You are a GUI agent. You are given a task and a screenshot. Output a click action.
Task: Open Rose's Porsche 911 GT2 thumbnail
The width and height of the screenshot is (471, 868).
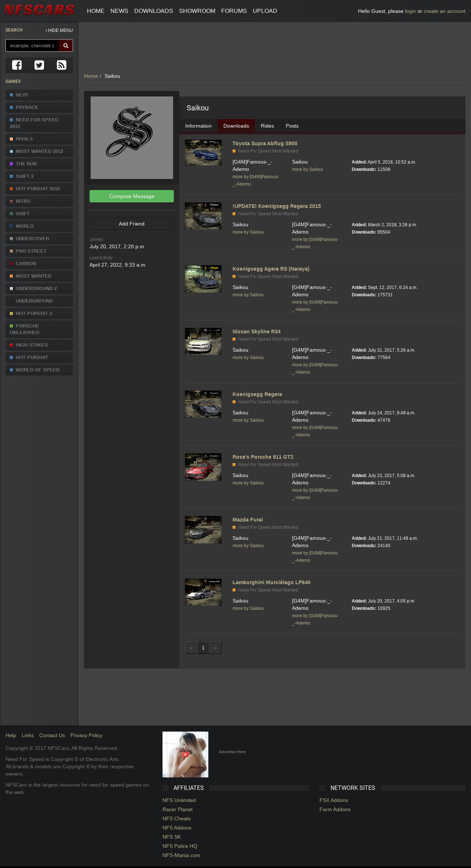[x=203, y=467]
